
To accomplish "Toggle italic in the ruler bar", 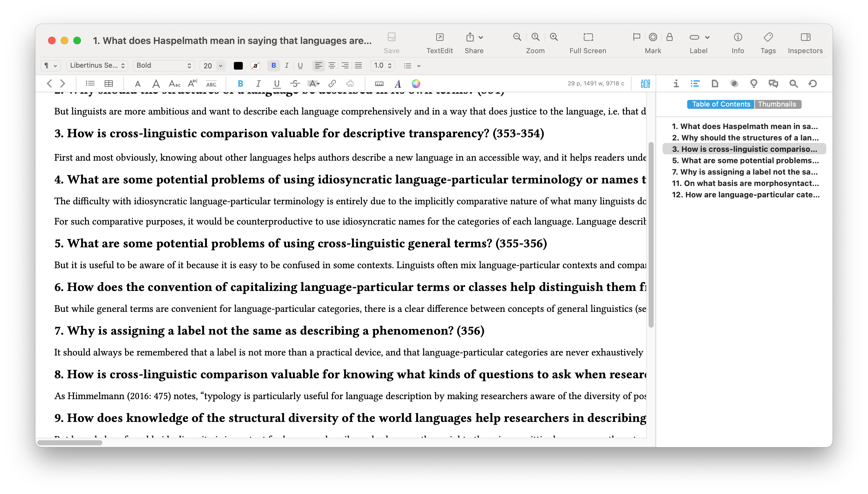I will (x=286, y=65).
